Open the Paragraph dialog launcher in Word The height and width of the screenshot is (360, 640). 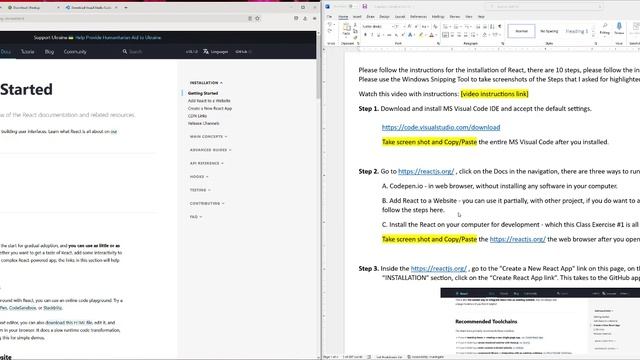[x=502, y=43]
